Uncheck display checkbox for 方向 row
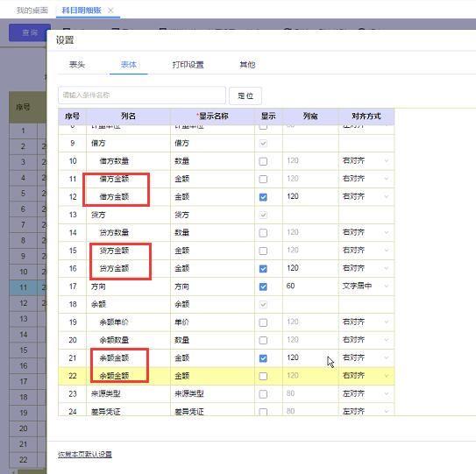 click(x=263, y=287)
